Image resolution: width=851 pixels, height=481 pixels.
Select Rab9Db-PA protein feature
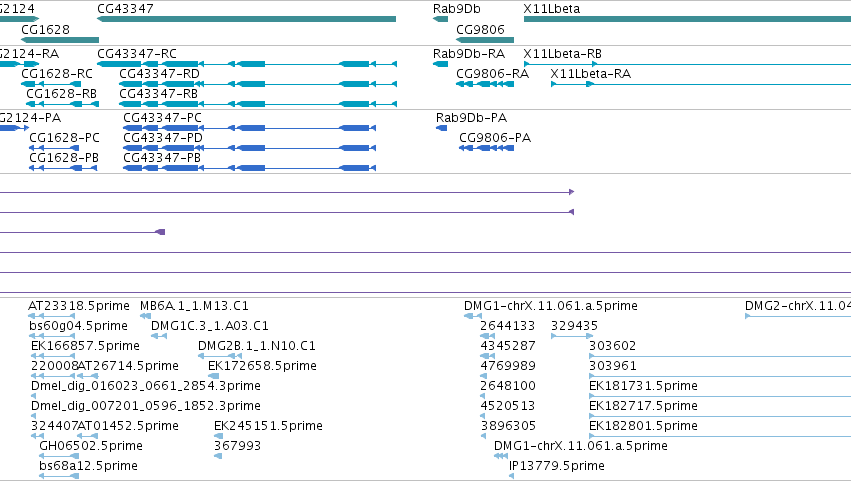click(x=441, y=128)
